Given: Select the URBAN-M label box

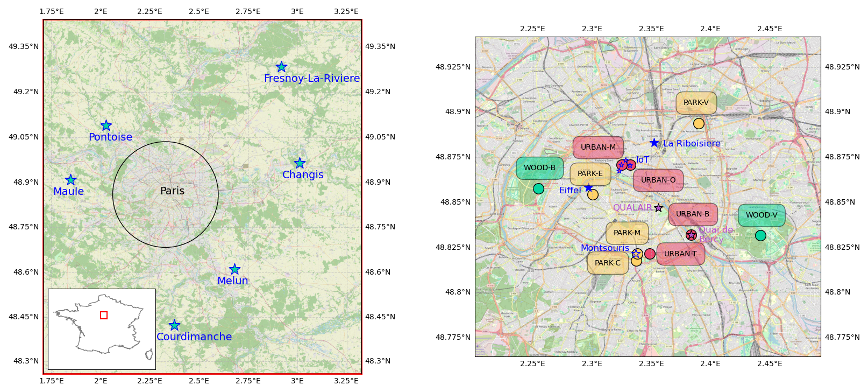Looking at the screenshot, I should tap(598, 148).
